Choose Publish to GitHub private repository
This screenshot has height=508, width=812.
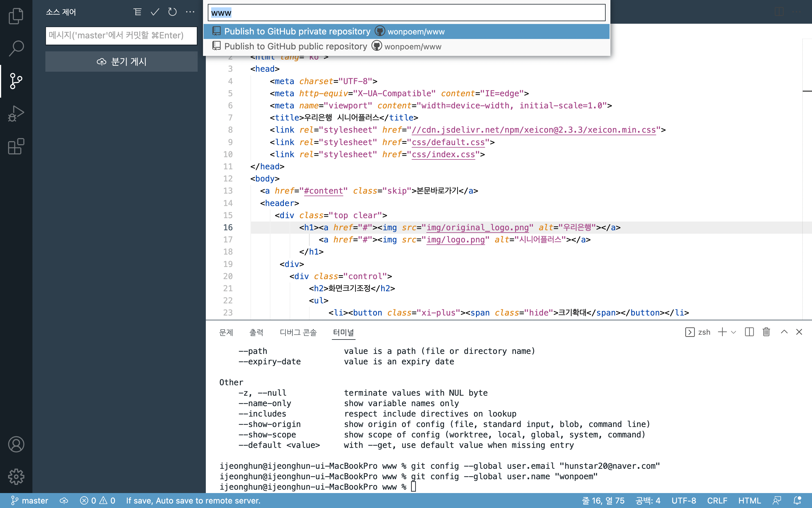tap(406, 31)
